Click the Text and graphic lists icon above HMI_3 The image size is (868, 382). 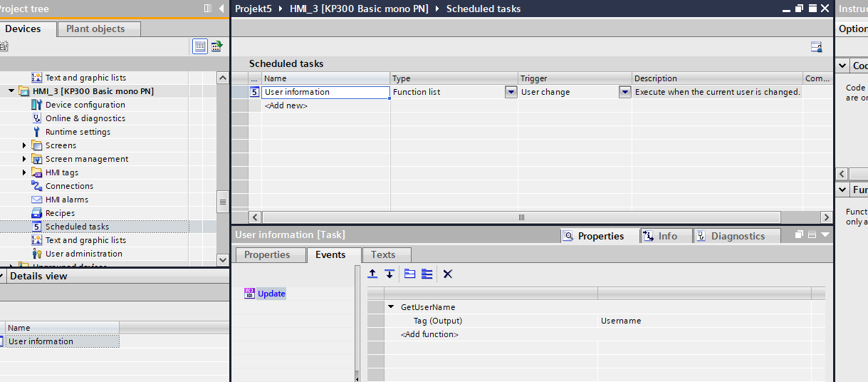[x=37, y=78]
